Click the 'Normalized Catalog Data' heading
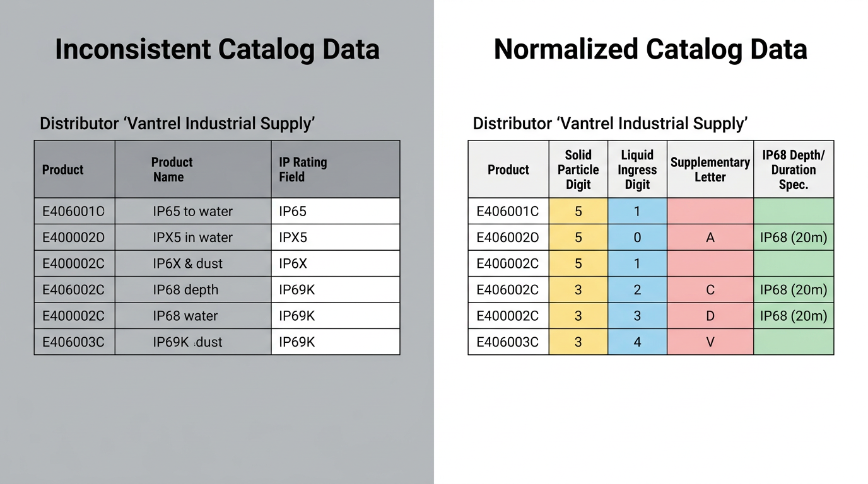This screenshot has height=484, width=868. 650,50
